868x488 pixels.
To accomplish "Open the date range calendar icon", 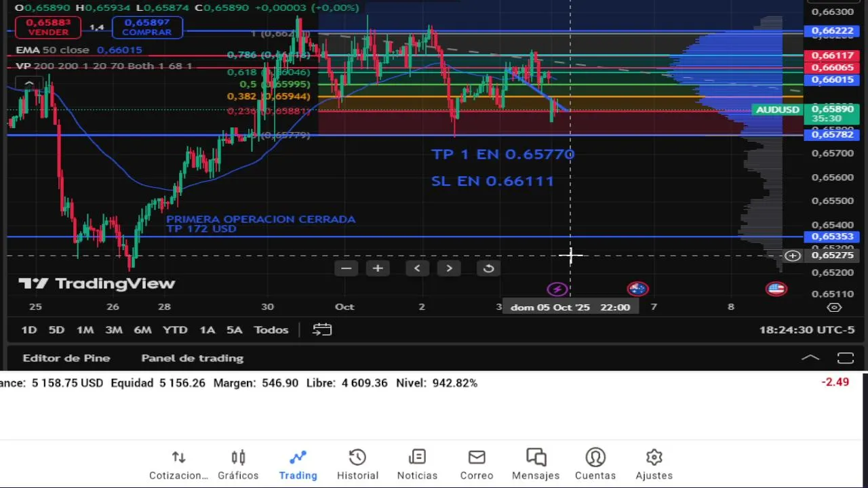I will [x=322, y=329].
